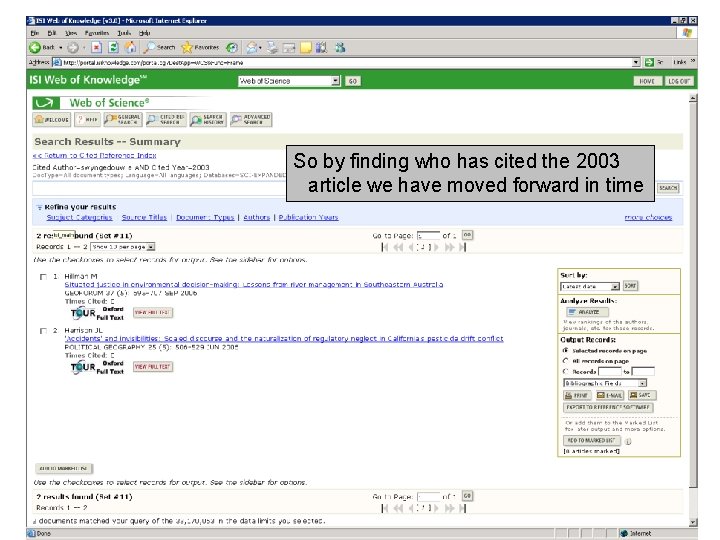Open the Favorites menu
This screenshot has width=720, height=540.
[97, 33]
